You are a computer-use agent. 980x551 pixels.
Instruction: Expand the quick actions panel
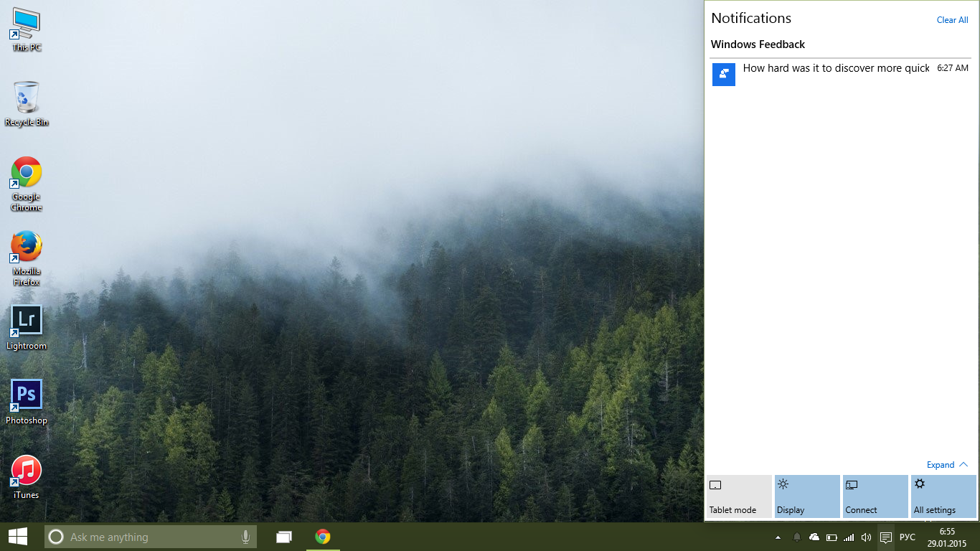pyautogui.click(x=947, y=465)
